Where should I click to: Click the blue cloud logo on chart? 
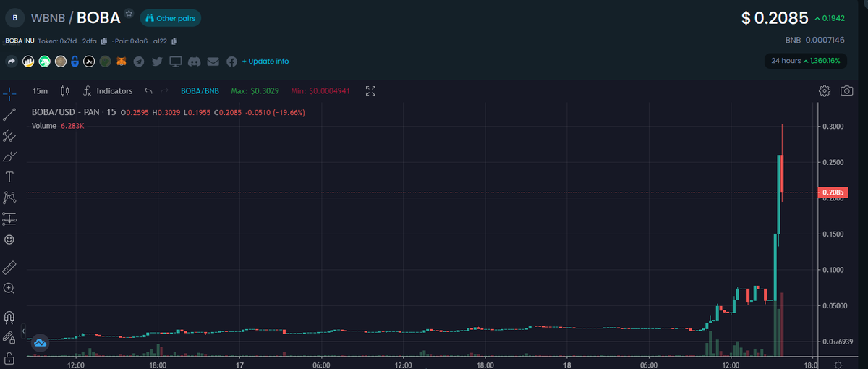39,343
